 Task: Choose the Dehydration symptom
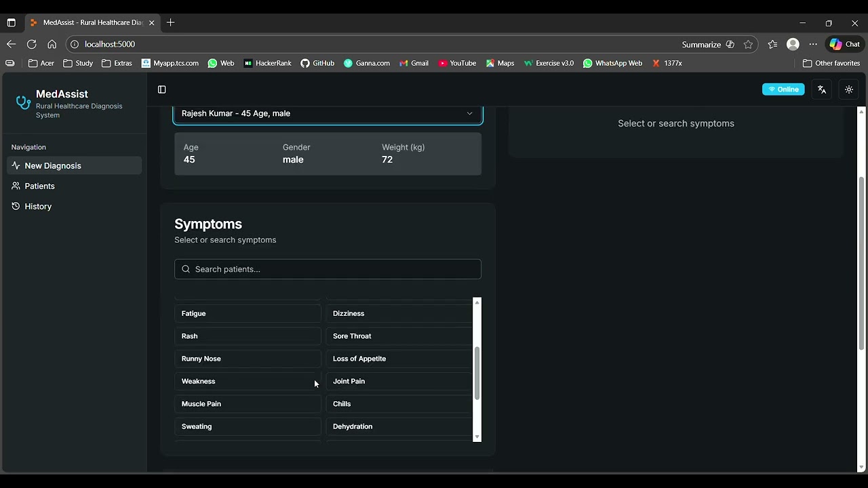coord(399,426)
